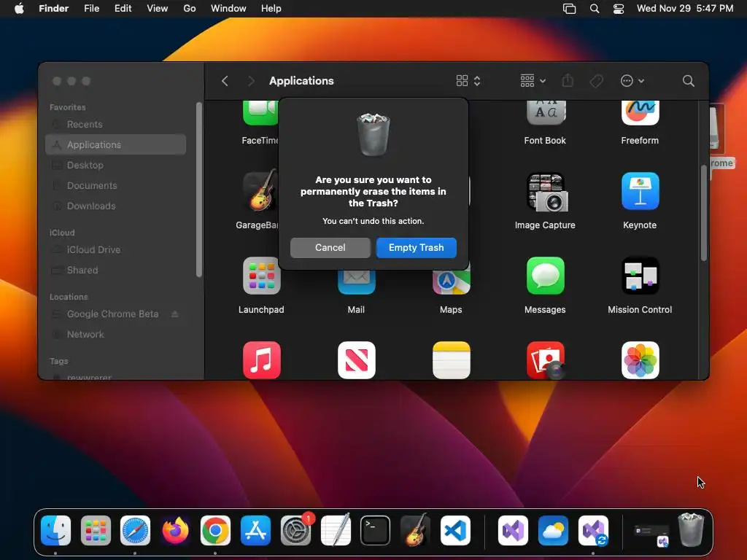Click Cancel in the trash dialog
Screen dimensions: 747x560
pos(330,248)
